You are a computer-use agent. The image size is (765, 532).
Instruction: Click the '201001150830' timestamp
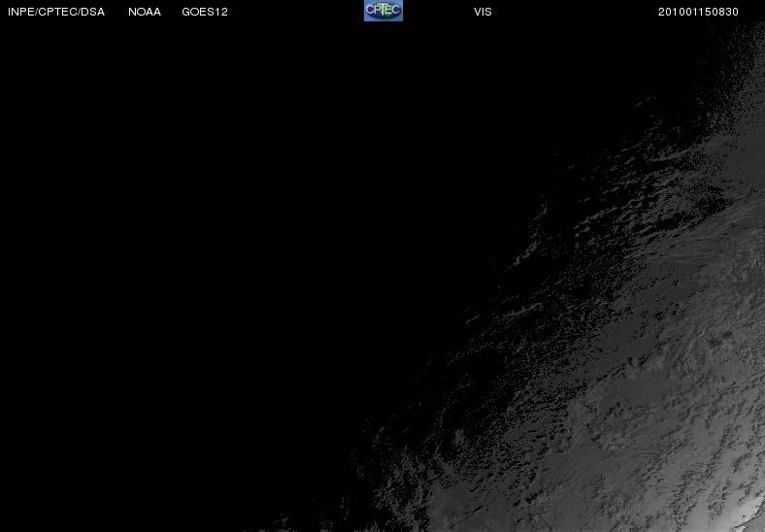(x=698, y=12)
